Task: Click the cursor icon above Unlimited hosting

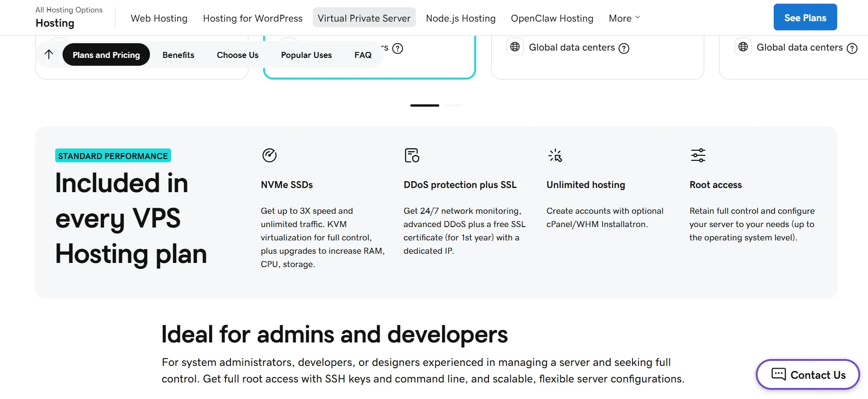Action: [555, 155]
